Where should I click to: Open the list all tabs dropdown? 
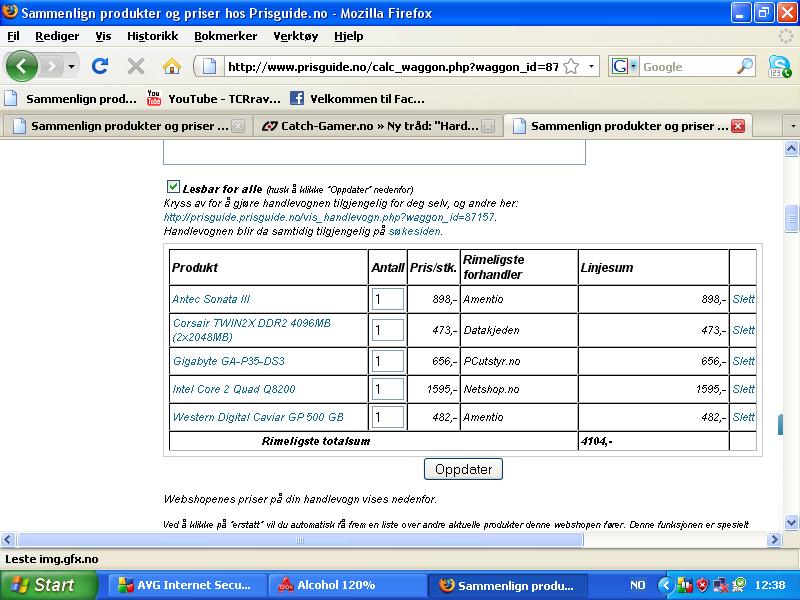pos(792,126)
